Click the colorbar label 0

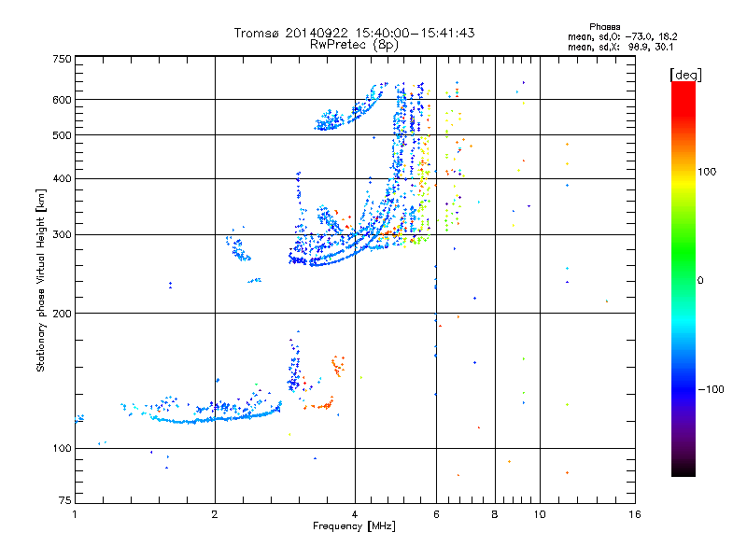pyautogui.click(x=700, y=281)
